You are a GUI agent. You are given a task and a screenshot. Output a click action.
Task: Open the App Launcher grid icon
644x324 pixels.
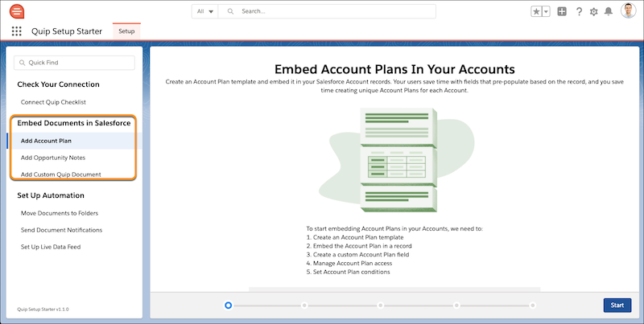pyautogui.click(x=16, y=31)
